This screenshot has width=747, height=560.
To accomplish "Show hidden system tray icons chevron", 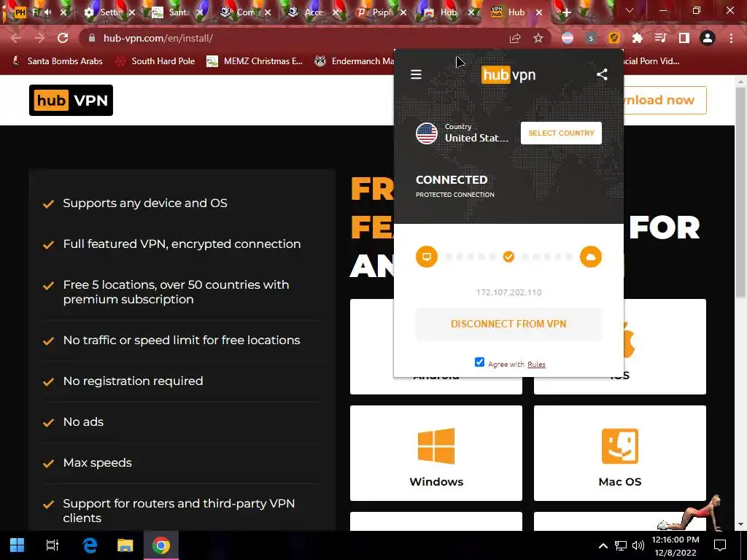I will 603,545.
